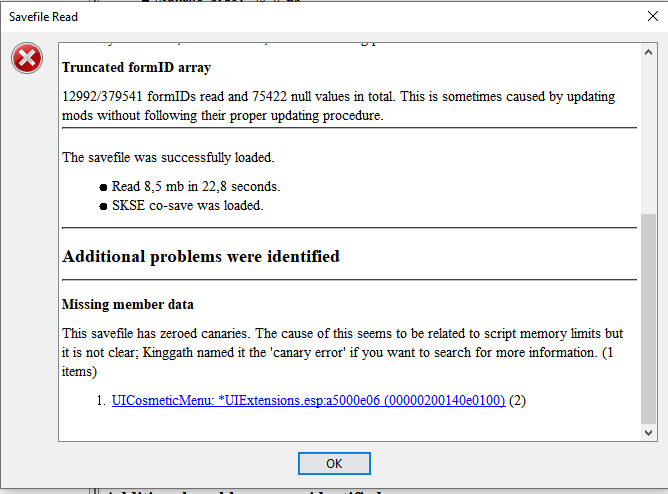Click the SKSE co-save was loaded line

pyautogui.click(x=187, y=206)
